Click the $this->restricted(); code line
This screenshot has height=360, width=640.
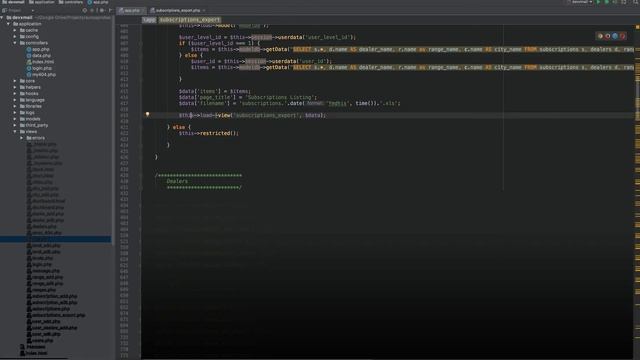coord(209,133)
